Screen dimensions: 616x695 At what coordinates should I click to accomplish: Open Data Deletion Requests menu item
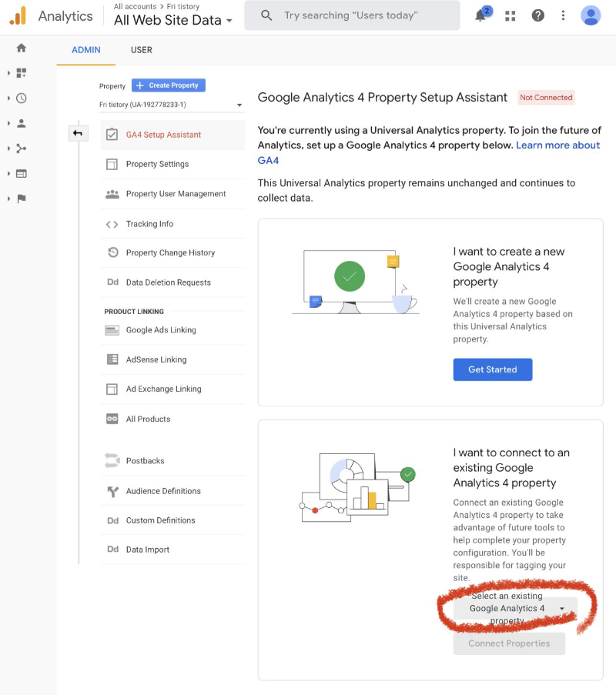pos(172,282)
